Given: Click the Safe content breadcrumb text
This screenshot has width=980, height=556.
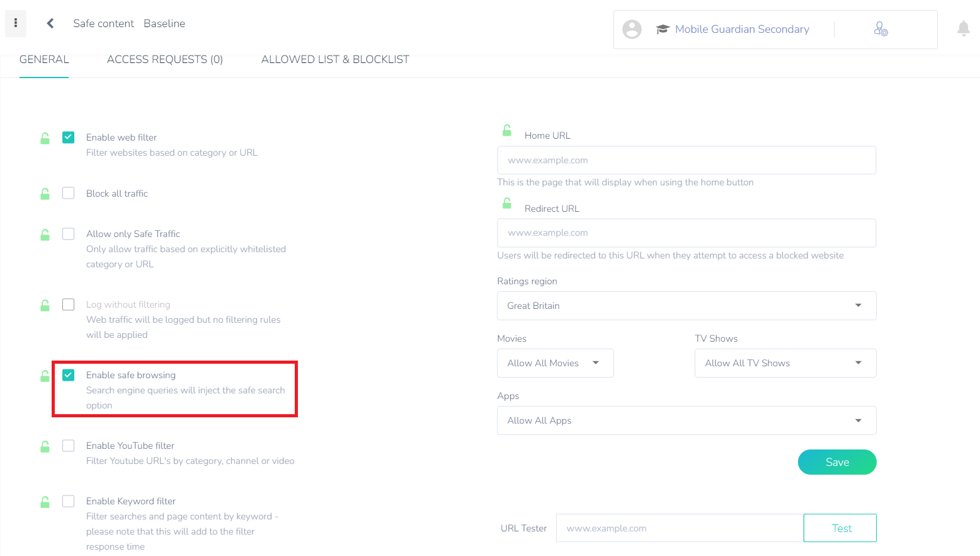Looking at the screenshot, I should 103,23.
